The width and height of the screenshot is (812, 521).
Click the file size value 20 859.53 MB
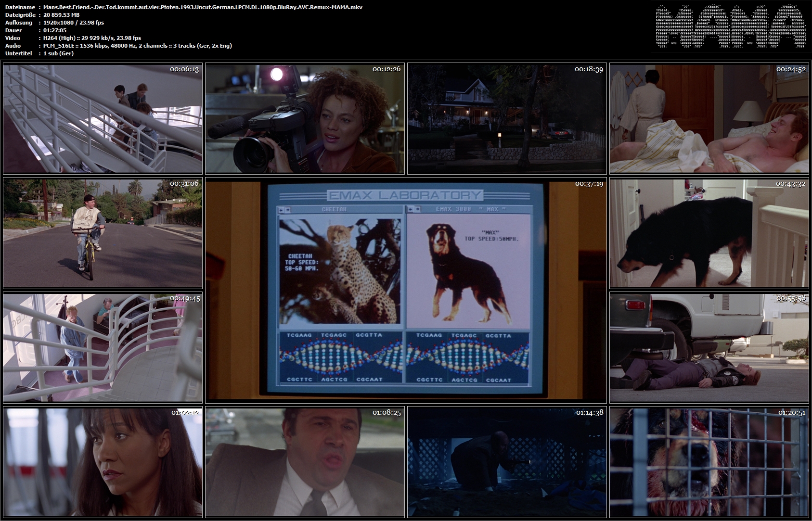point(61,15)
